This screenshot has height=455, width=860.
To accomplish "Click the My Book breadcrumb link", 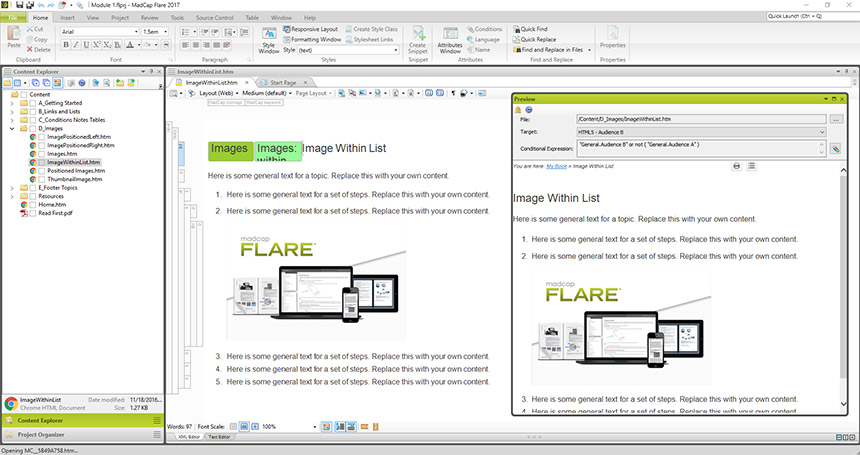I will (556, 166).
